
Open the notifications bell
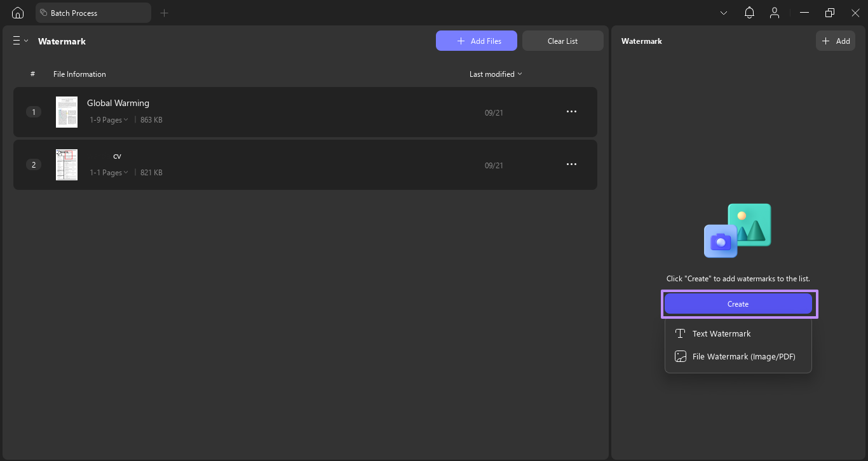point(749,13)
